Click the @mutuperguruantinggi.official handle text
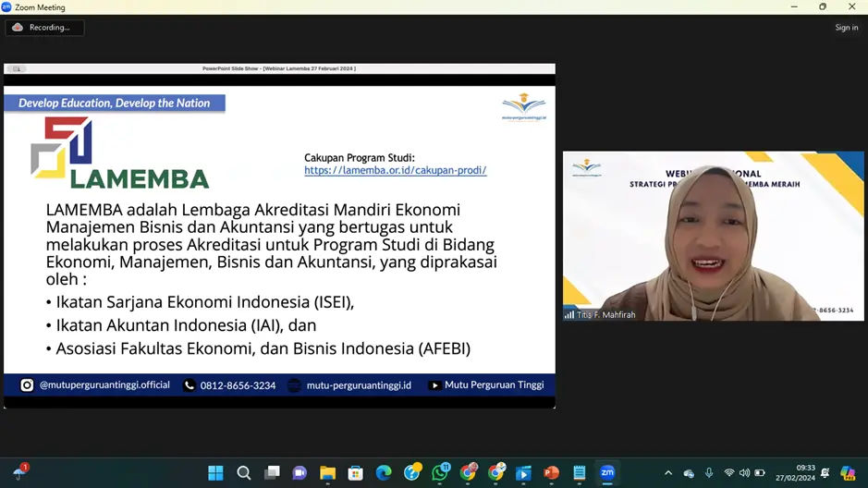Image resolution: width=868 pixels, height=488 pixels. pos(104,385)
